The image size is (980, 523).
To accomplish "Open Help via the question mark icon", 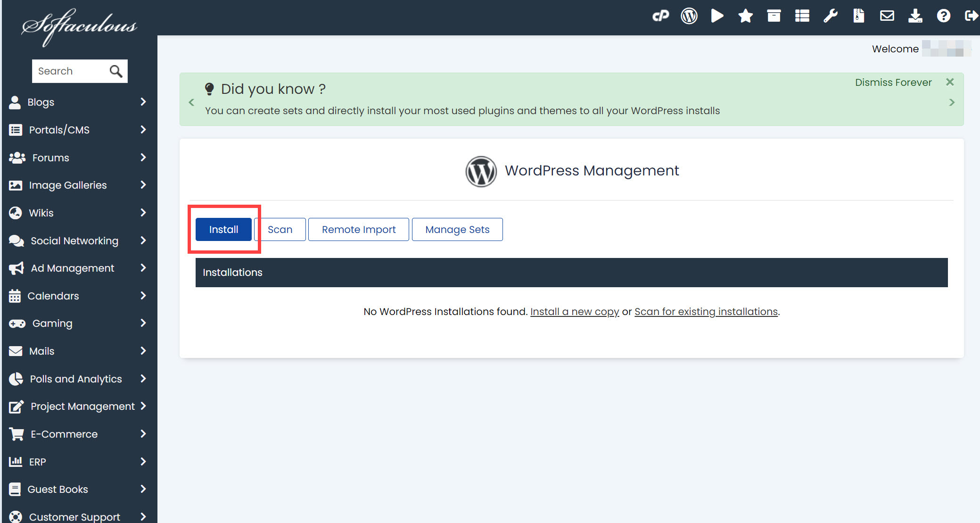I will [943, 16].
